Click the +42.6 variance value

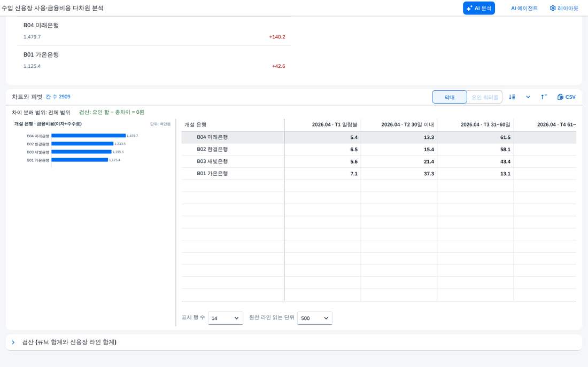click(278, 66)
